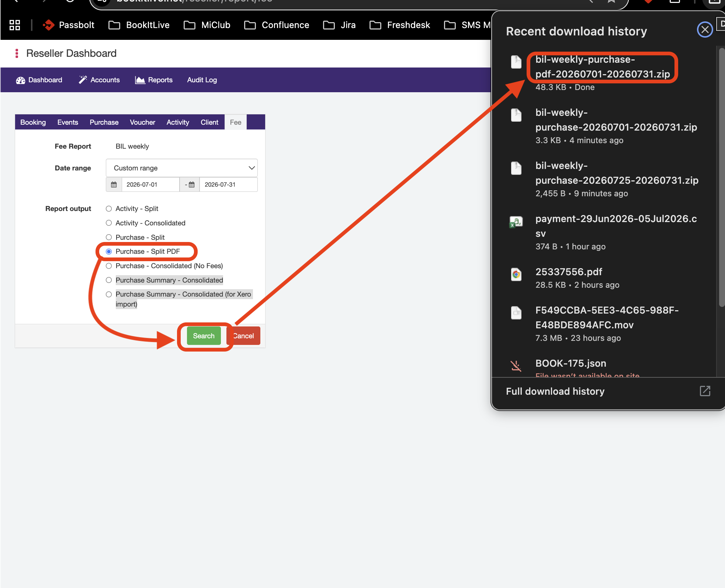The width and height of the screenshot is (725, 588).
Task: Open the MiClub bookmark folder
Action: pyautogui.click(x=207, y=25)
